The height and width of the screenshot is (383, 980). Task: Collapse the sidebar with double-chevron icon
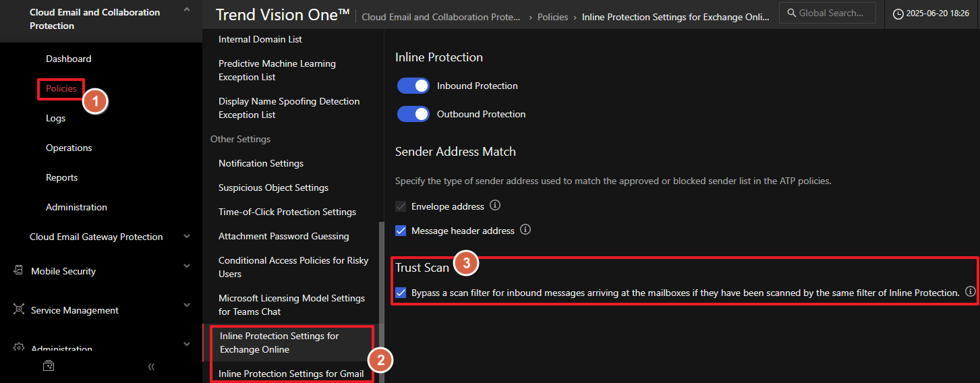151,366
